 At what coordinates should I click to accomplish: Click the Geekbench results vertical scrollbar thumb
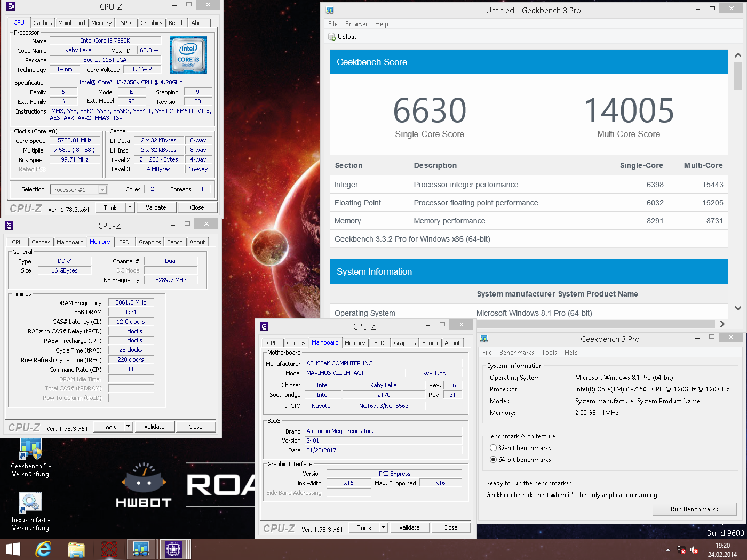click(738, 76)
